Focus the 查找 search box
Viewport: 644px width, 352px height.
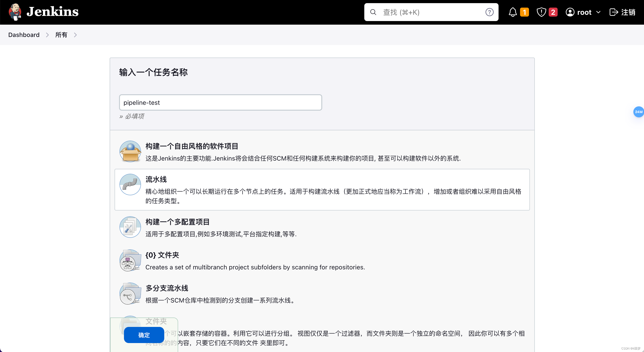431,12
